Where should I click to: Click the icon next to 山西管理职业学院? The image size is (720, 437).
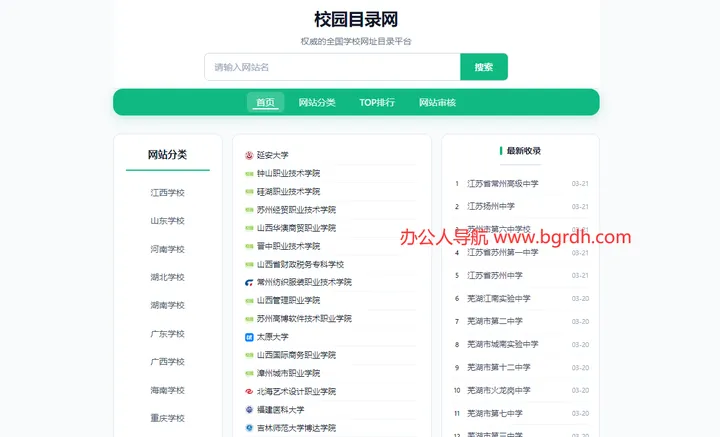(249, 301)
